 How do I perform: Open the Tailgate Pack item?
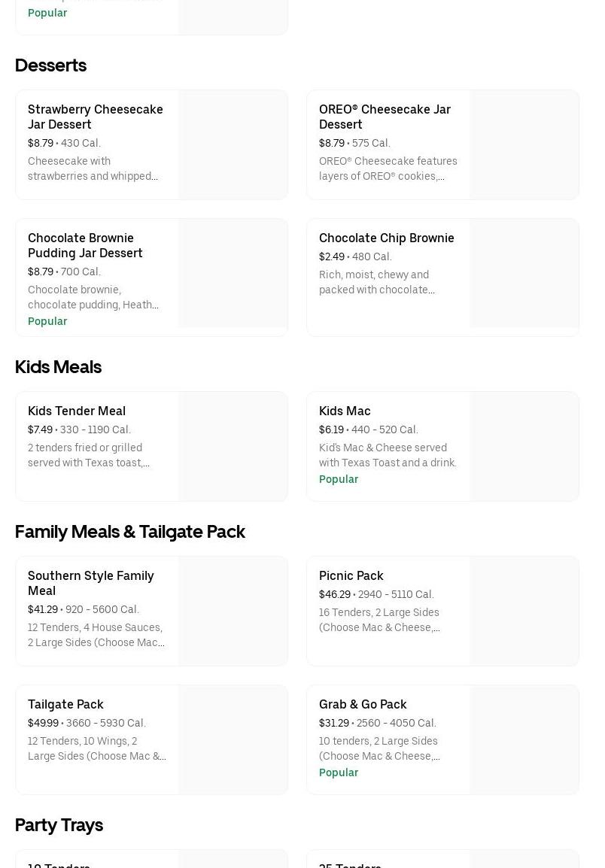(65, 704)
